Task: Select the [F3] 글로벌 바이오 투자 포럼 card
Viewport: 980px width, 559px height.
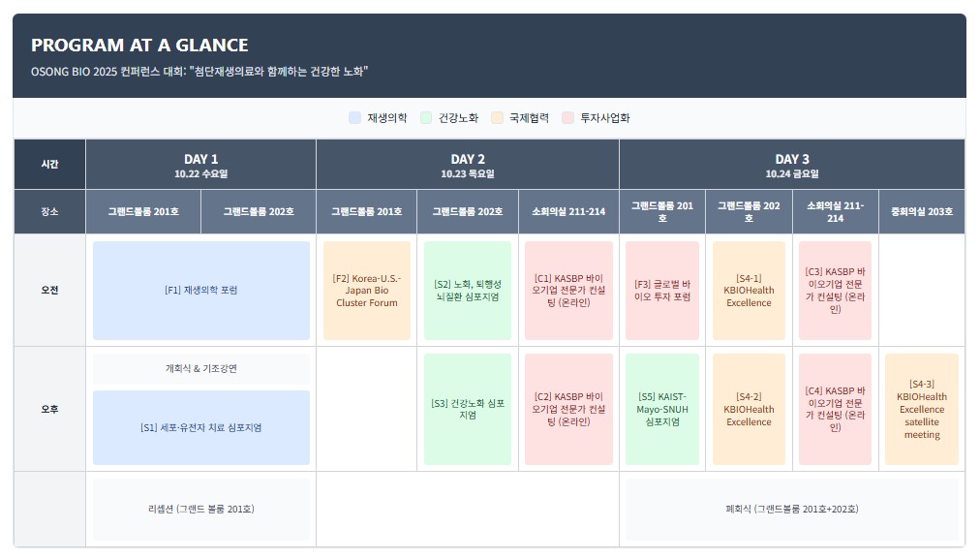Action: (661, 291)
